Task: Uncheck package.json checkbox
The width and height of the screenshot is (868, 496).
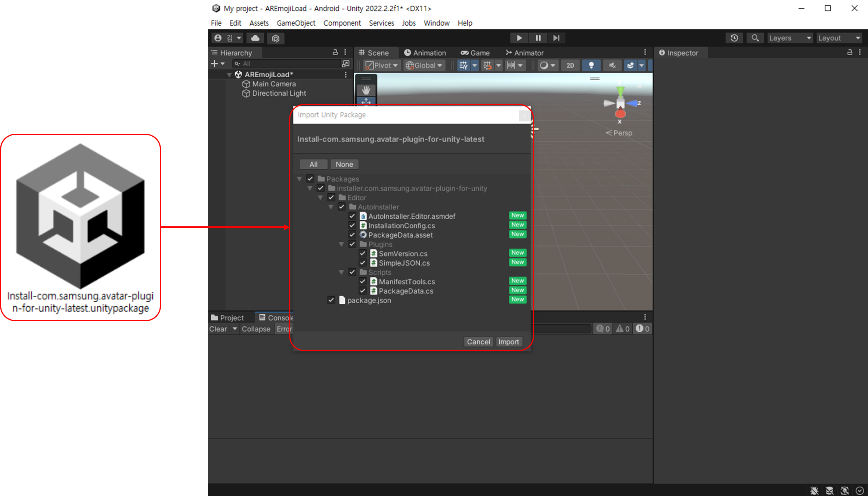Action: tap(331, 300)
